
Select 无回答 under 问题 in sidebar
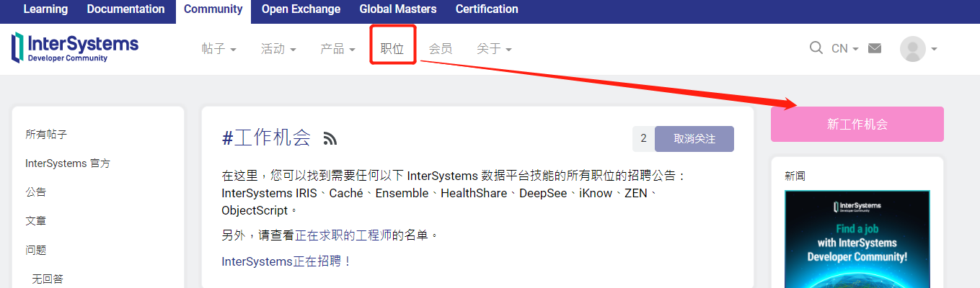tap(47, 279)
